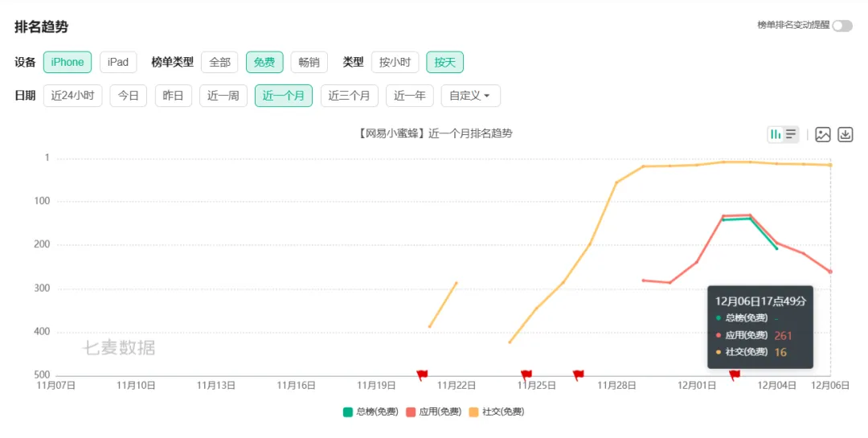The image size is (868, 438).
Task: Select 近三个月 date range
Action: tap(350, 96)
